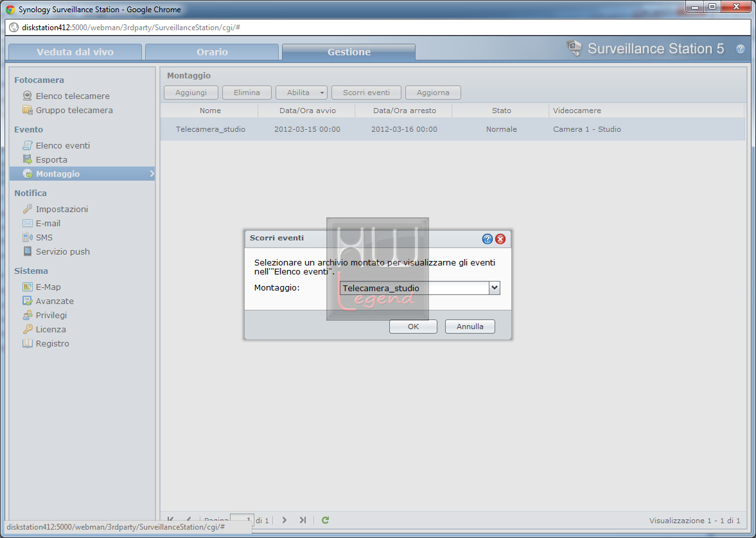Click the Gruppo telecamera folder icon
756x538 pixels.
(28, 109)
